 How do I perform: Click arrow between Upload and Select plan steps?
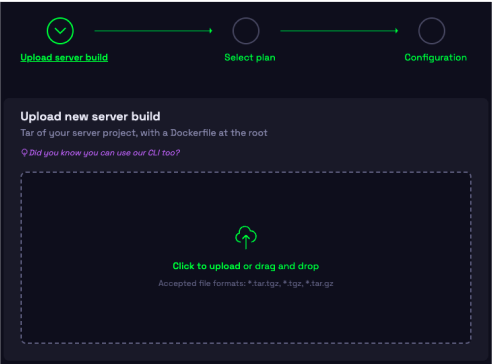click(x=153, y=31)
